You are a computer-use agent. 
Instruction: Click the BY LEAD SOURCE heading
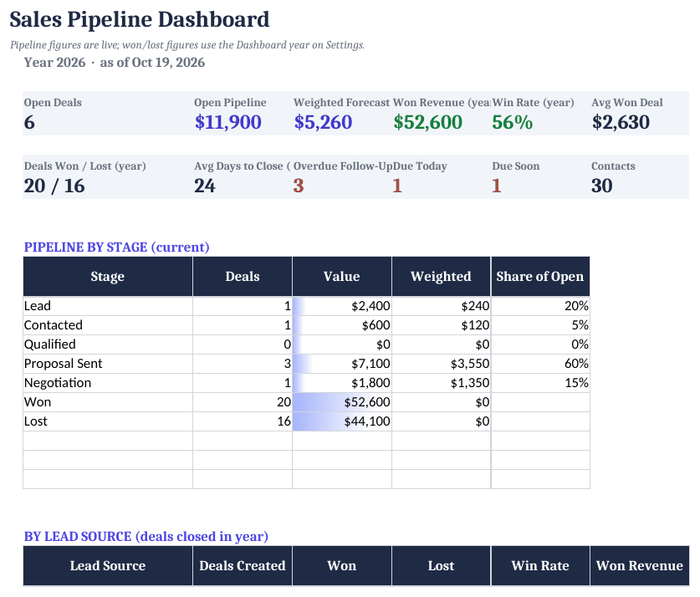point(146,536)
